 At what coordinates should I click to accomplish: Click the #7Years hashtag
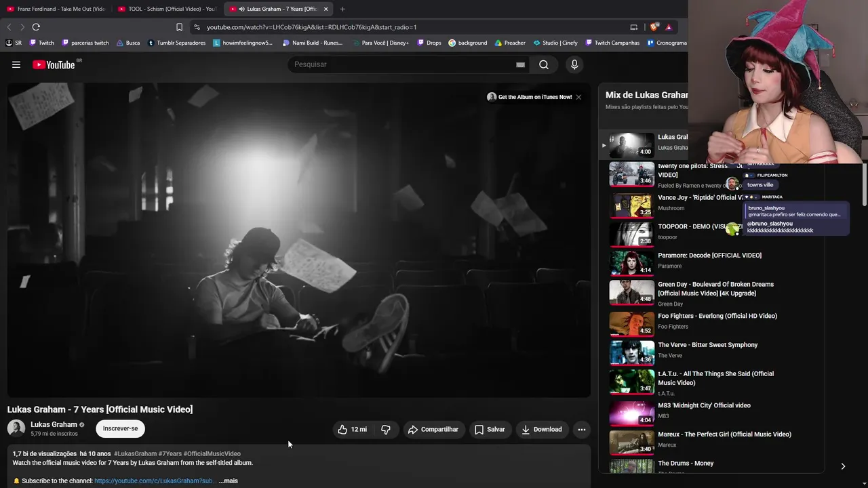pos(170,453)
